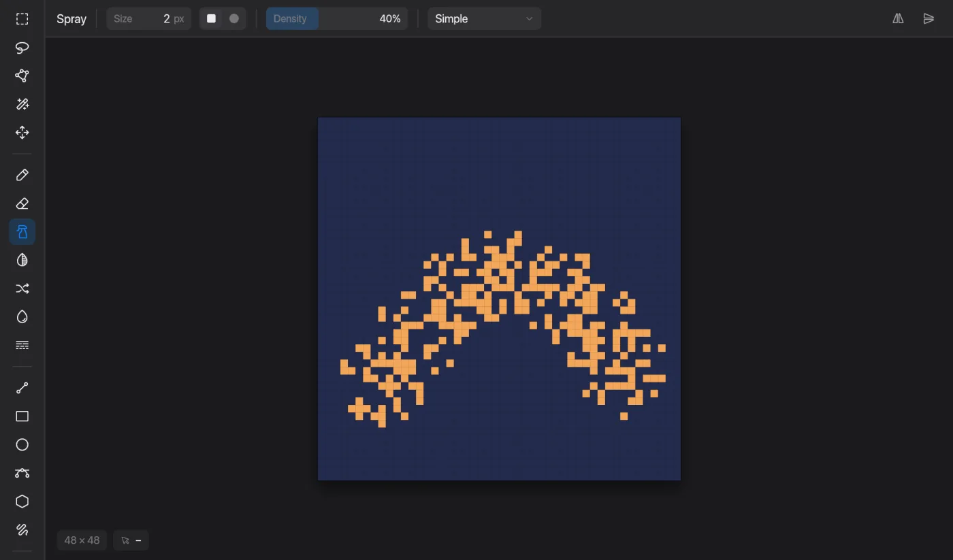
Task: Pick the ellipse shape tool
Action: tap(22, 445)
